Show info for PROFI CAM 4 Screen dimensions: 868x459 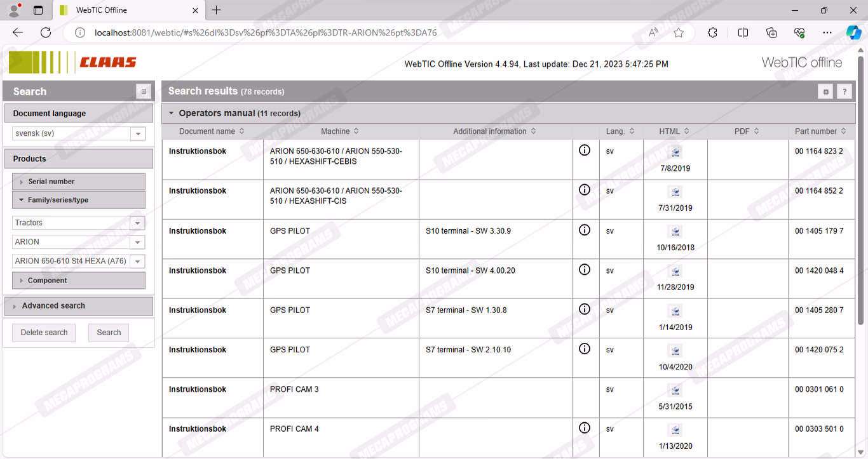click(585, 429)
